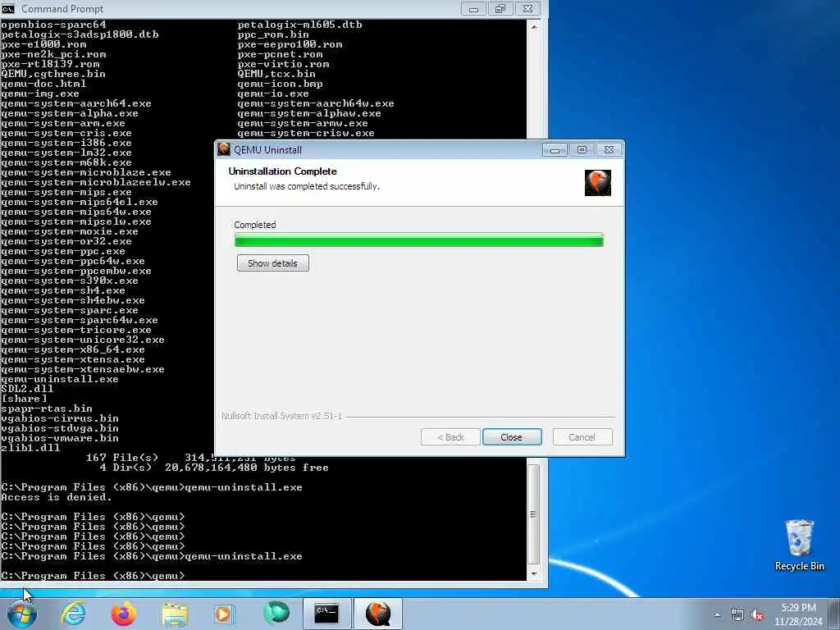
Task: Click pxe-virtio.rom in the listing
Action: click(x=283, y=64)
